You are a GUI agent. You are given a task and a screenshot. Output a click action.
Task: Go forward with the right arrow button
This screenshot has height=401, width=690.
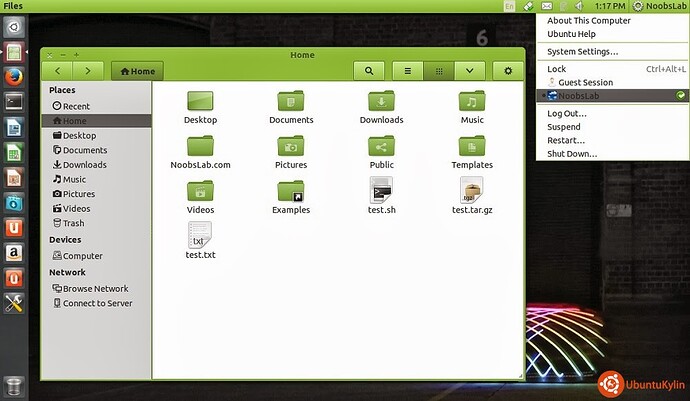[x=89, y=71]
